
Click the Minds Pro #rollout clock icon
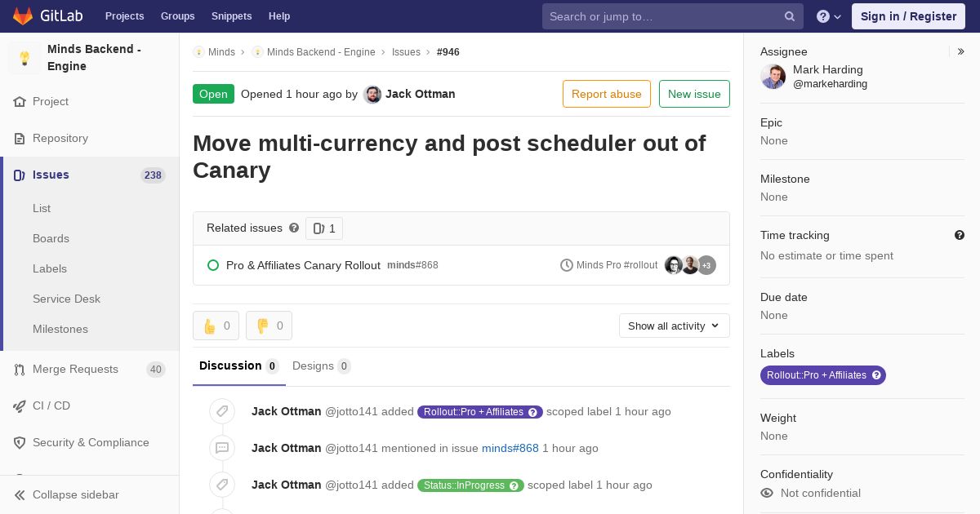[567, 265]
